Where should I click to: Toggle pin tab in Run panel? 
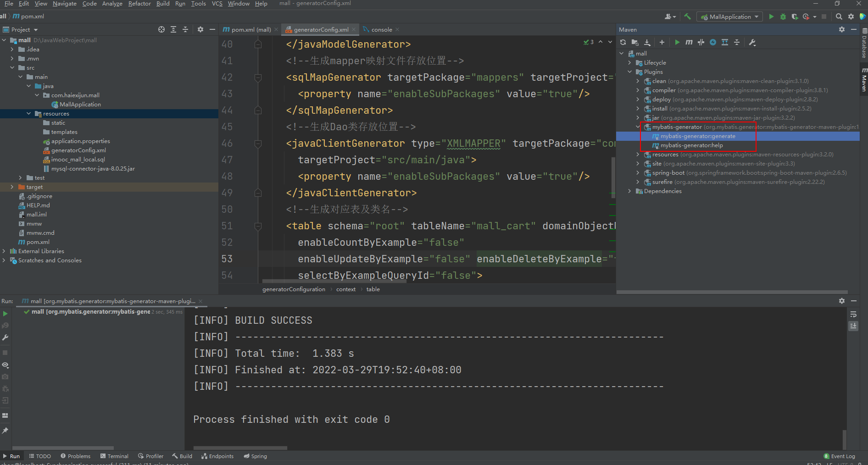6,431
